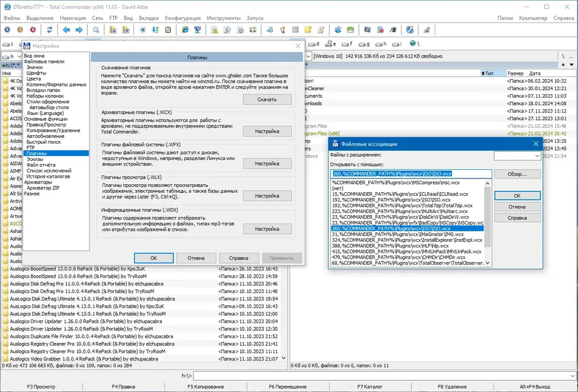Click the plugin list vertical scrollbar

[488, 223]
